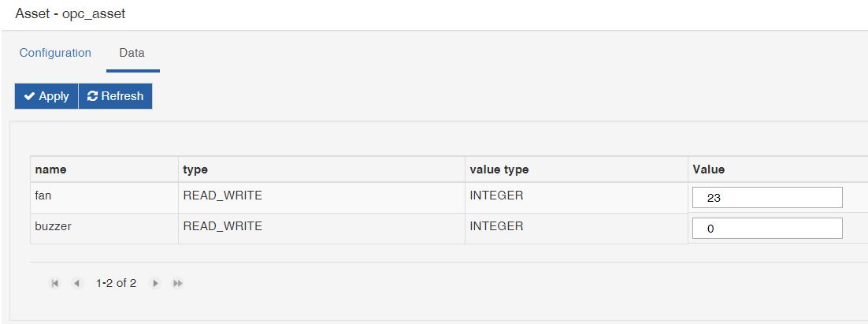This screenshot has height=324, width=868.
Task: Click the Refresh button
Action: coord(116,96)
